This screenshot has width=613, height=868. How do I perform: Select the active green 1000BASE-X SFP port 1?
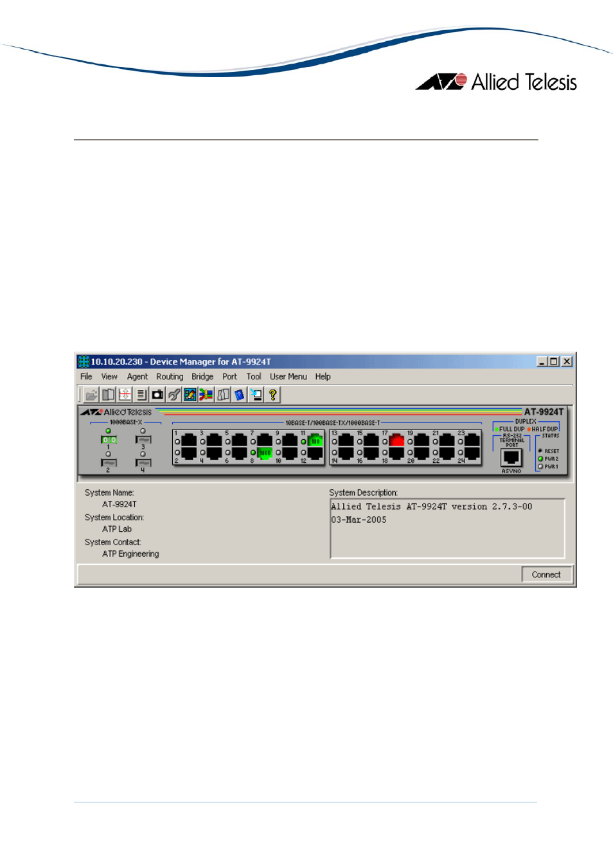(109, 440)
